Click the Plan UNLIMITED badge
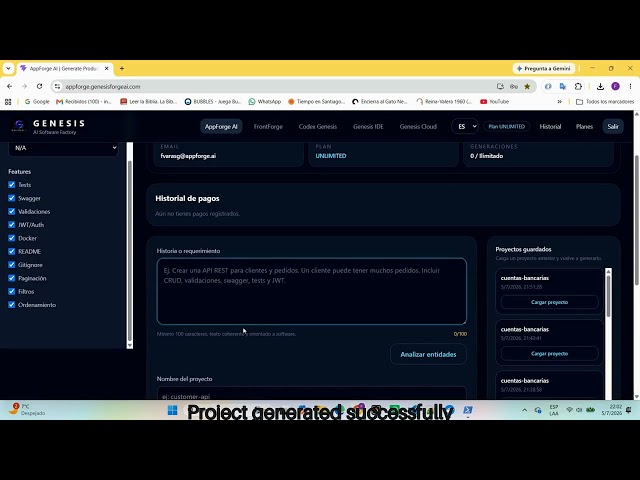 (507, 127)
